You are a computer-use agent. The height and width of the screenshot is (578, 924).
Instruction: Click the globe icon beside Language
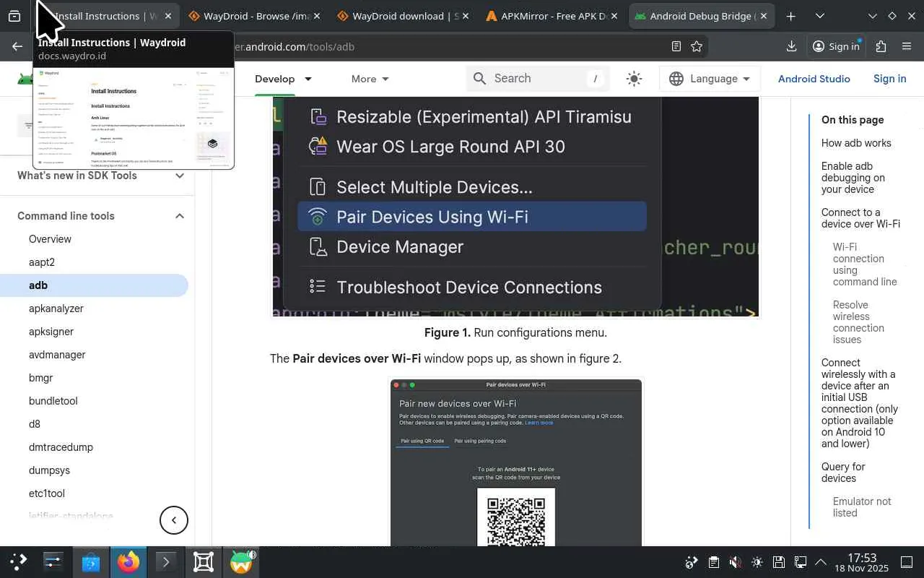coord(676,79)
